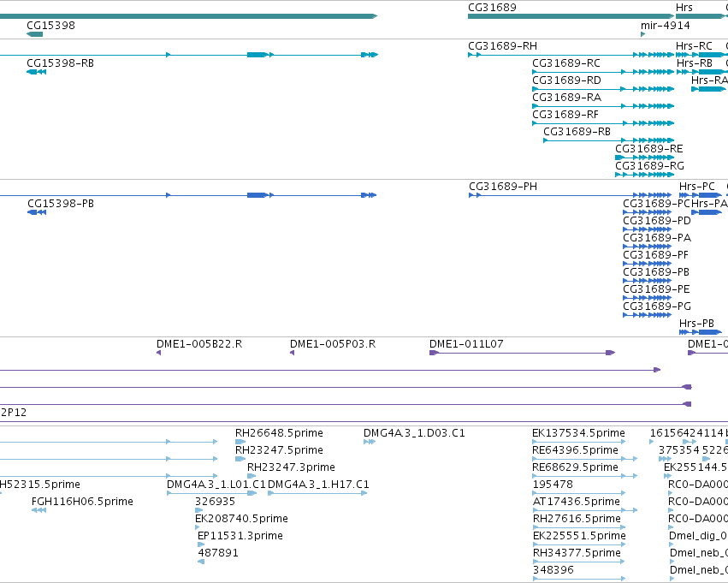Screen dimensions: 728x583
Task: Select the RE68629.5prime label
Action: click(x=575, y=467)
